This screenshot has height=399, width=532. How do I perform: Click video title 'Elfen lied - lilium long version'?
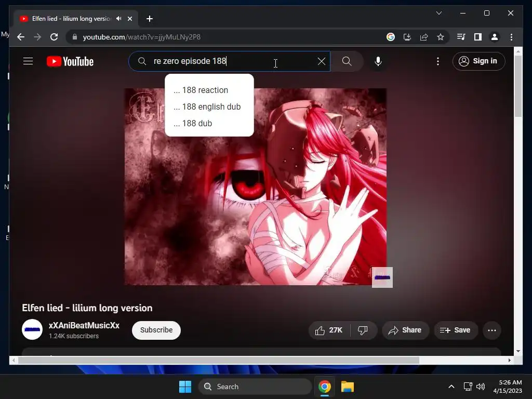tap(87, 308)
